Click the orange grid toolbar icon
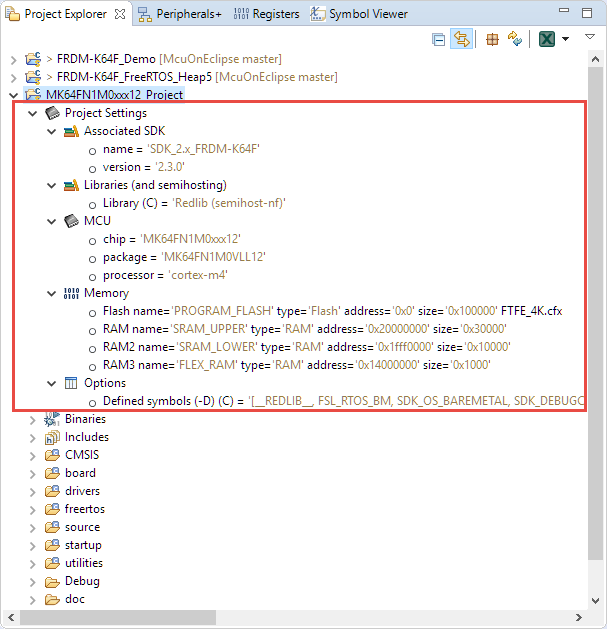Screen dimensions: 607x629 [492, 39]
